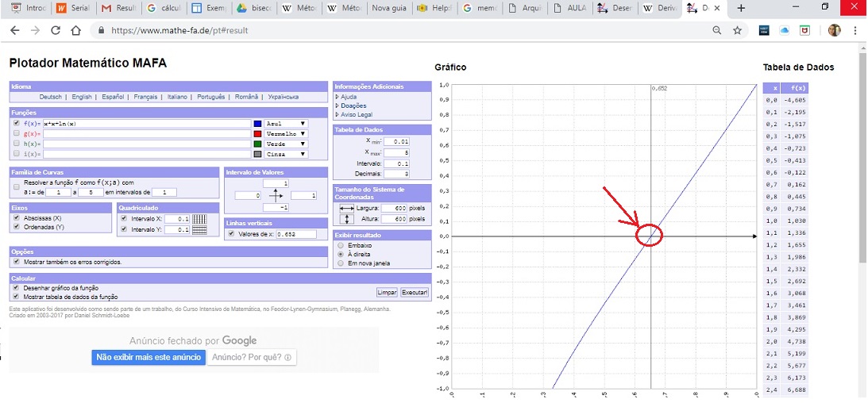Open the Chrome three-dot menu

point(855,31)
